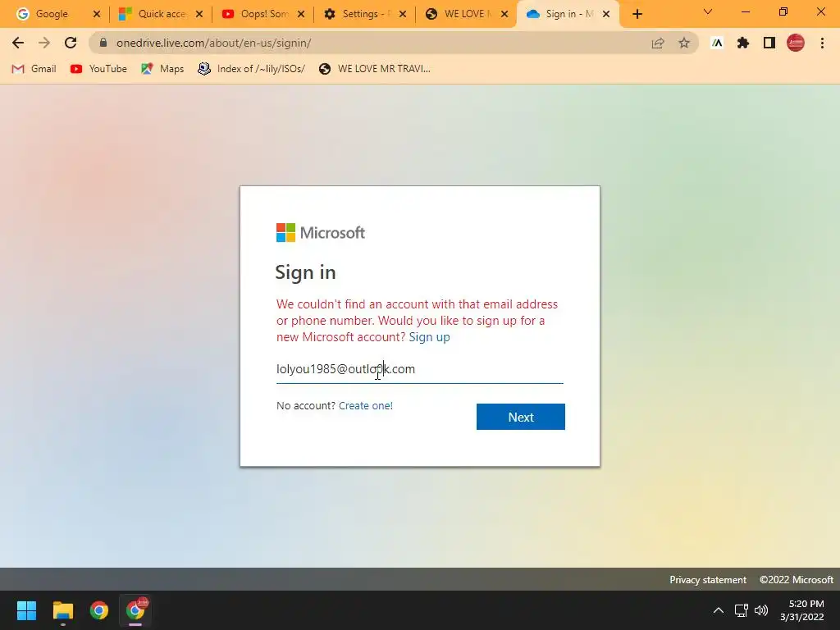Reload the OneDrive sign-in page
Viewport: 840px width, 630px height.
tap(71, 43)
